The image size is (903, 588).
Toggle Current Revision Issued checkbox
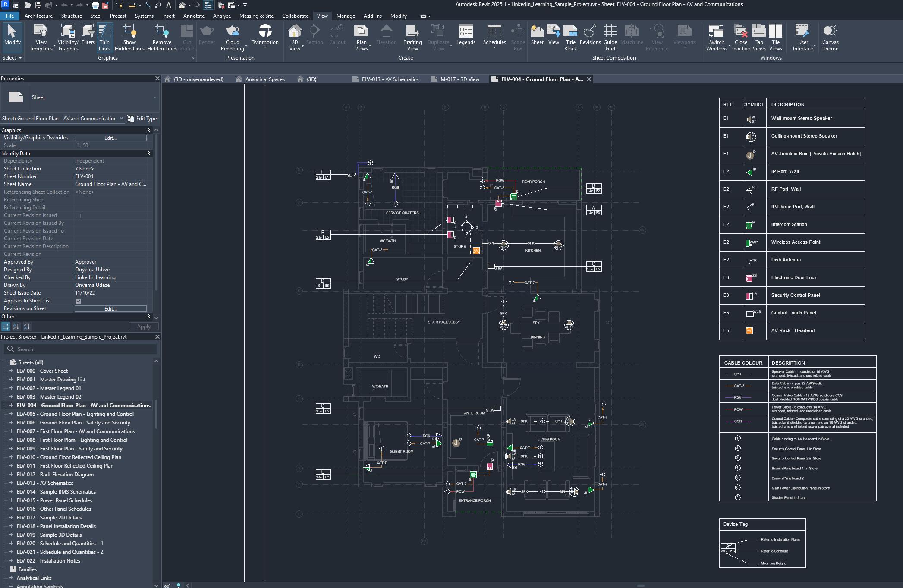point(78,216)
